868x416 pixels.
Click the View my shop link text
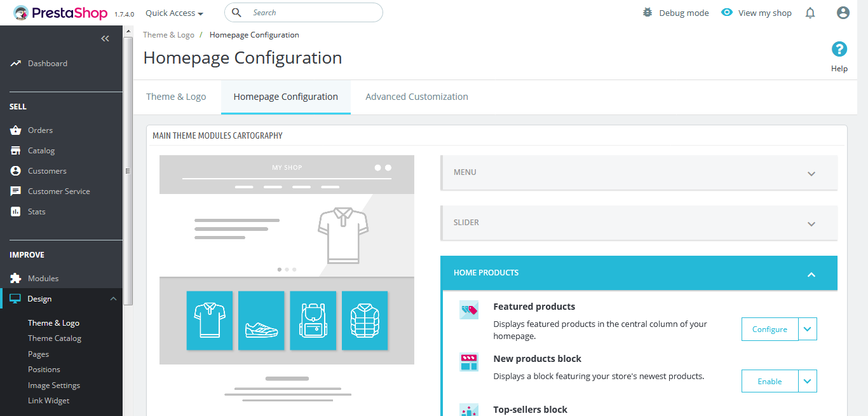pos(765,13)
